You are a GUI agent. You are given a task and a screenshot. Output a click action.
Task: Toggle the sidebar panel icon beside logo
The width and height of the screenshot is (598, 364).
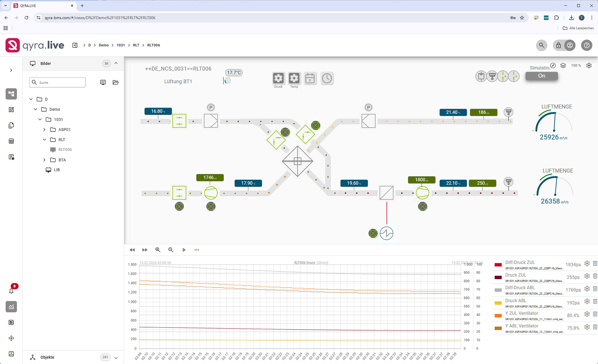pyautogui.click(x=75, y=45)
